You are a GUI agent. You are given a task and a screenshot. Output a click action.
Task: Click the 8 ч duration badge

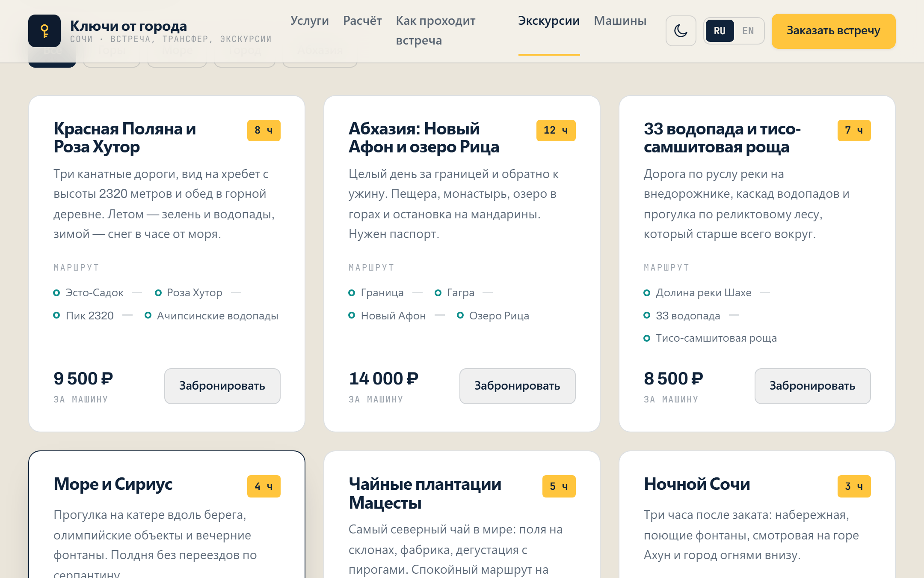point(264,130)
